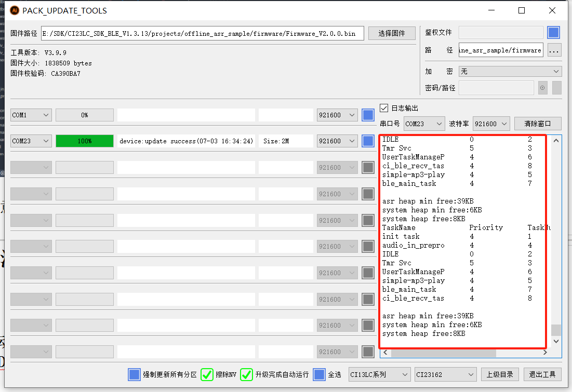Toggle the 日志输出 checkbox
Image resolution: width=572 pixels, height=392 pixels.
[384, 108]
